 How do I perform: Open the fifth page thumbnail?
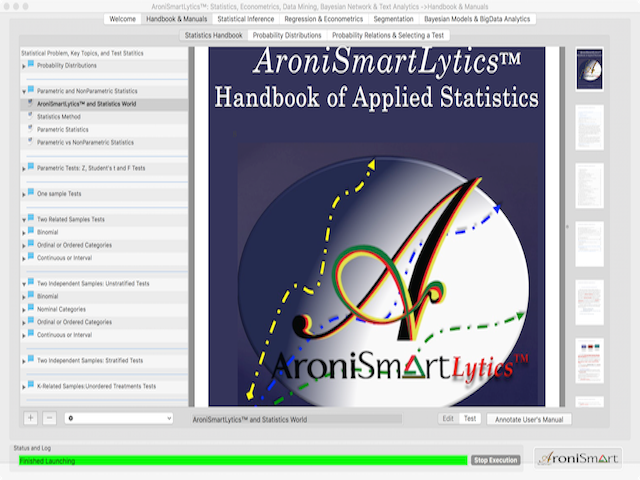(x=589, y=302)
